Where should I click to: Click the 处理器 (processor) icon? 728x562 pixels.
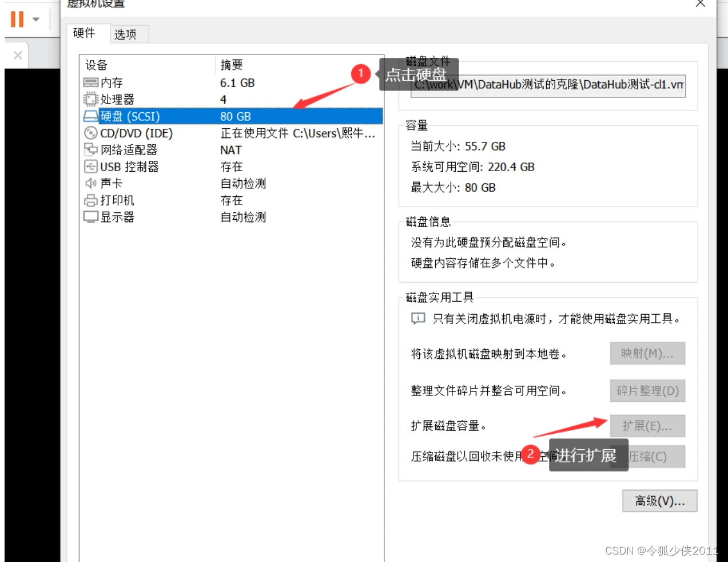tap(91, 99)
